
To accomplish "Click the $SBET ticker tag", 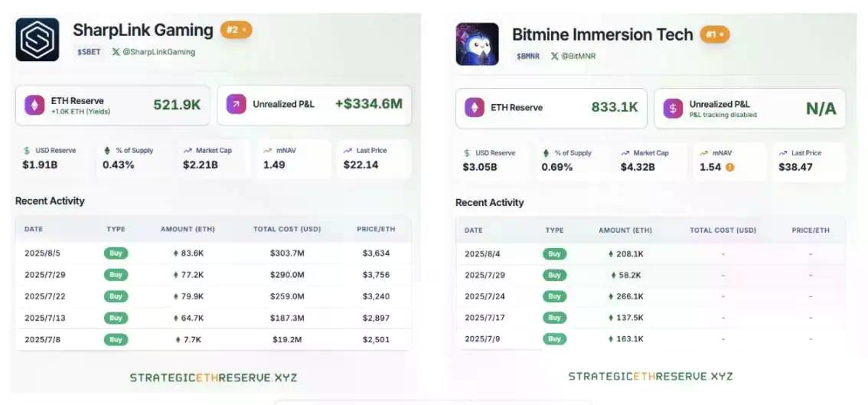I will (89, 52).
